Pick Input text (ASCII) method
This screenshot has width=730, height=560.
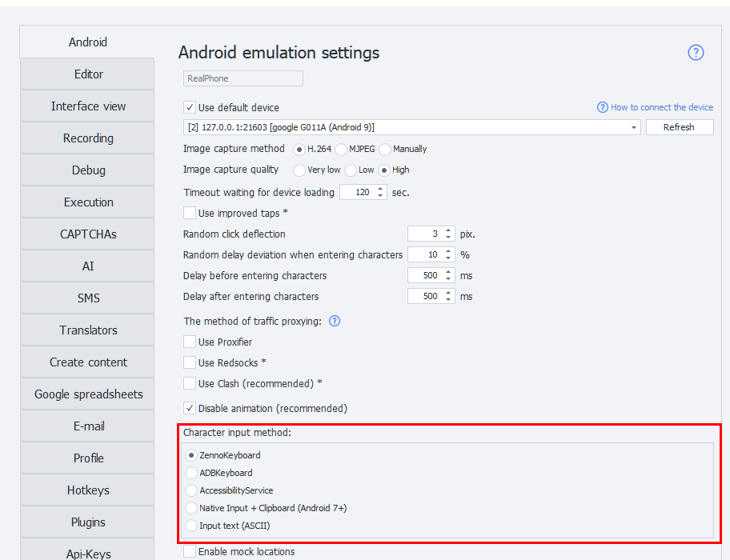pyautogui.click(x=191, y=526)
